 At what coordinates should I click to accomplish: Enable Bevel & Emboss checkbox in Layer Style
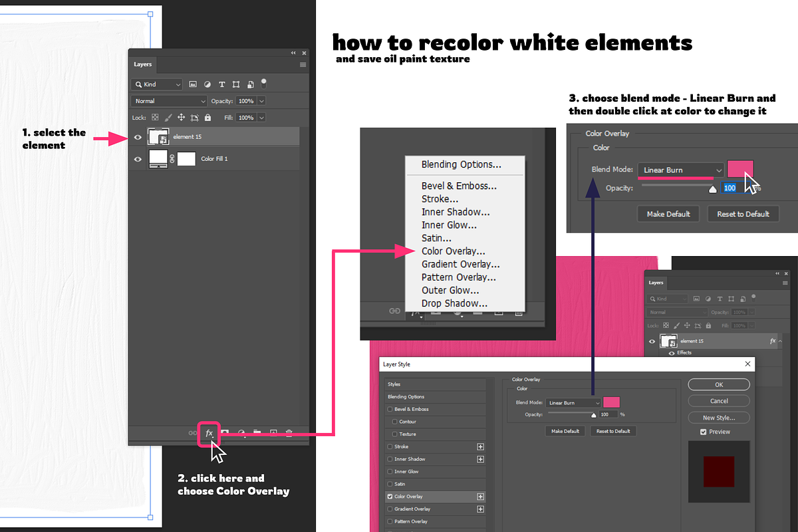tap(390, 409)
